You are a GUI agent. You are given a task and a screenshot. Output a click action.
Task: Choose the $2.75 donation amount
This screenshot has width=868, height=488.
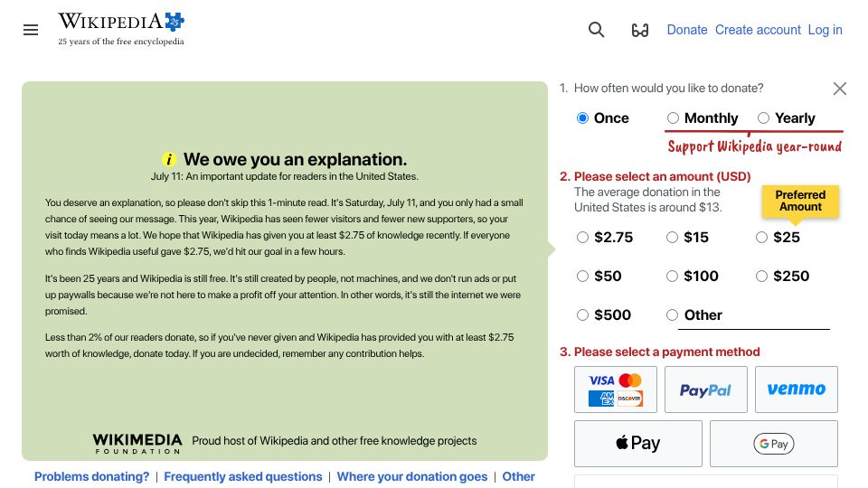tap(582, 238)
